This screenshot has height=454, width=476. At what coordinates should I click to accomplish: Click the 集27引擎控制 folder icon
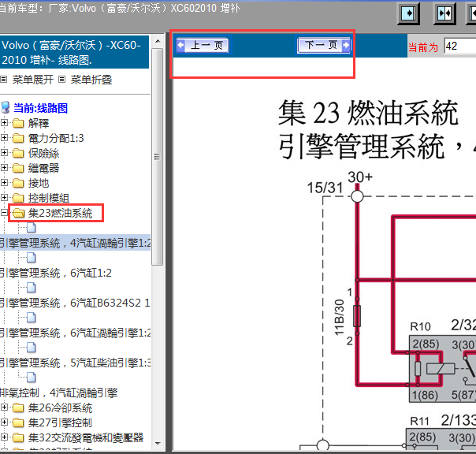[18, 422]
